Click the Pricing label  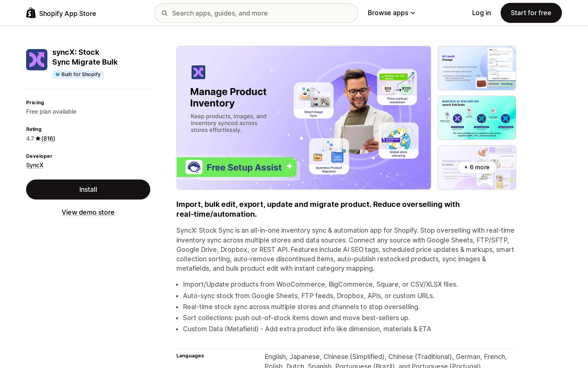[35, 102]
